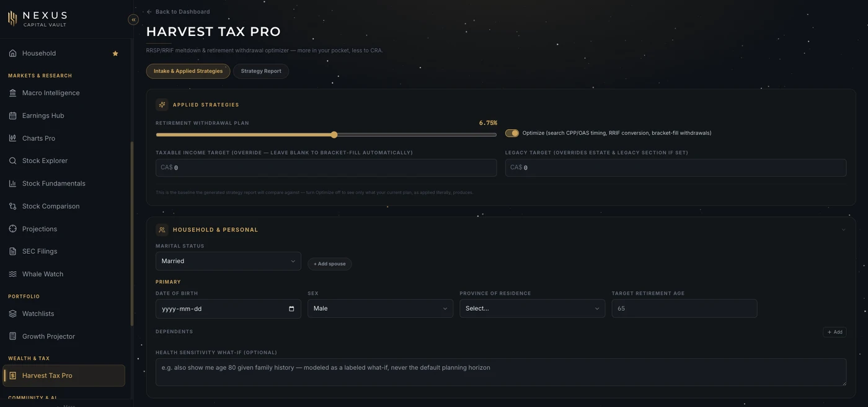
Task: Click the star beside Household
Action: tap(115, 53)
